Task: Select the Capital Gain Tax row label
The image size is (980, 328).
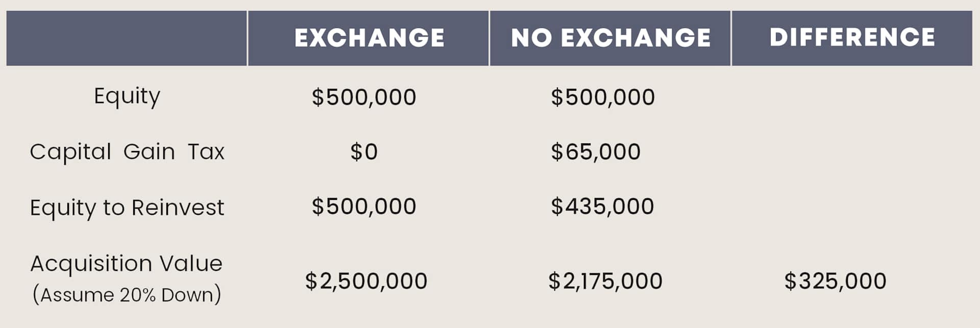Action: click(127, 152)
